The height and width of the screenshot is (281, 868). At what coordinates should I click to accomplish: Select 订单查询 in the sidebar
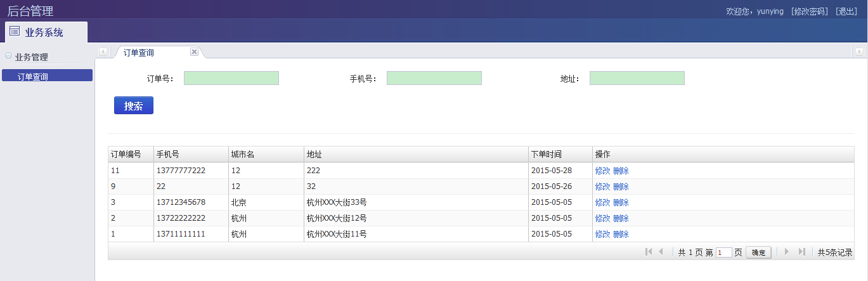(48, 76)
